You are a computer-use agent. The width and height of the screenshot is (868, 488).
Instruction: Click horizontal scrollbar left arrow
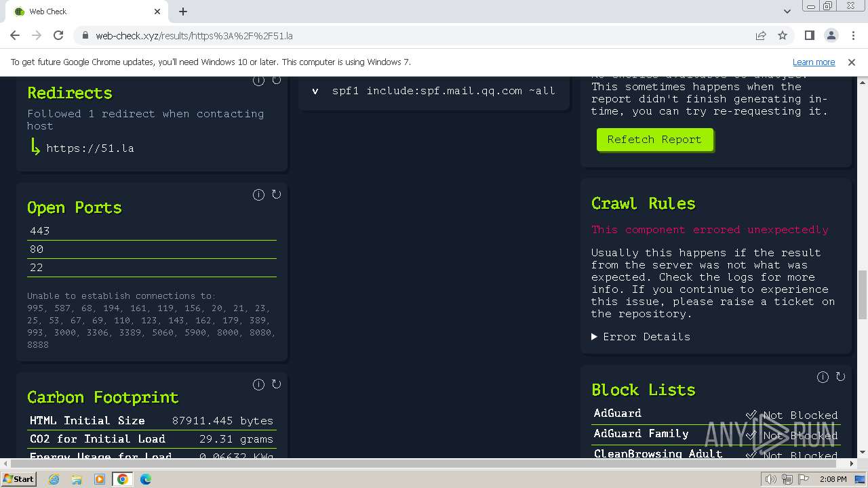pyautogui.click(x=5, y=464)
